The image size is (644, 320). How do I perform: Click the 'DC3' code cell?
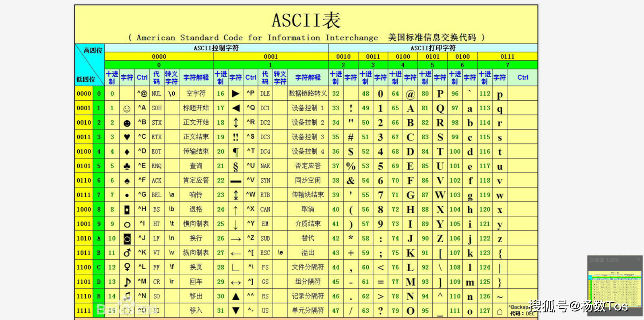[265, 137]
